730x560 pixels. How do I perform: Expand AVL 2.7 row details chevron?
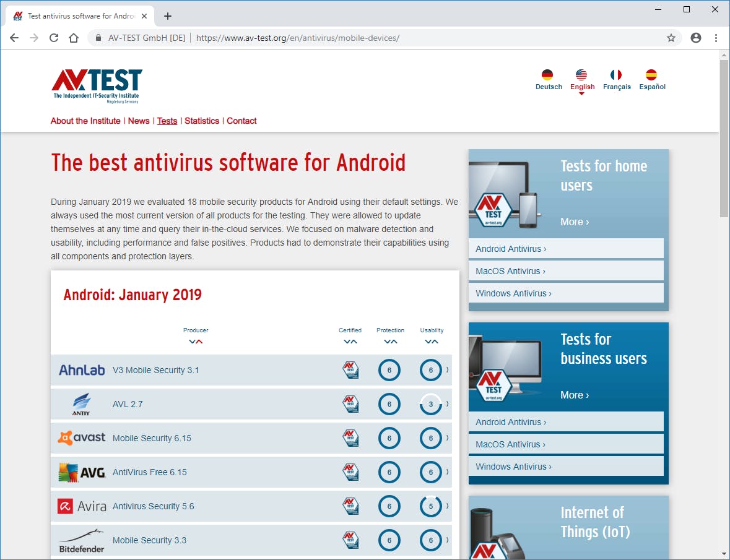point(448,403)
